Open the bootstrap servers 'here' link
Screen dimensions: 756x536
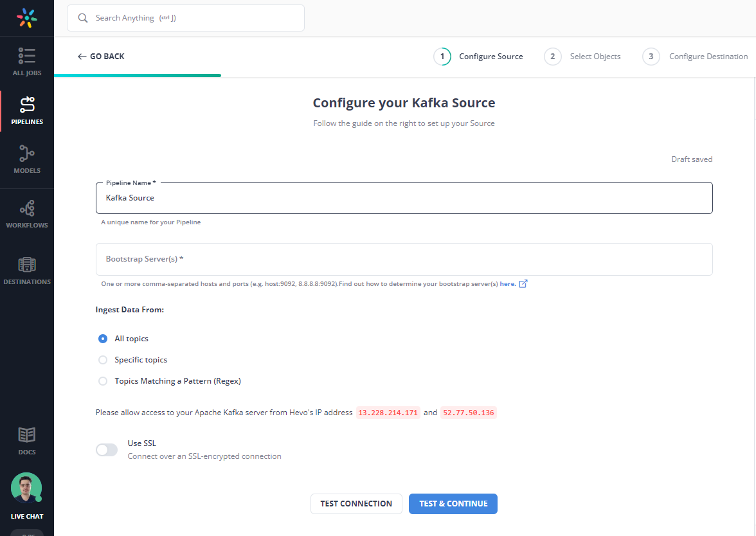click(x=508, y=284)
